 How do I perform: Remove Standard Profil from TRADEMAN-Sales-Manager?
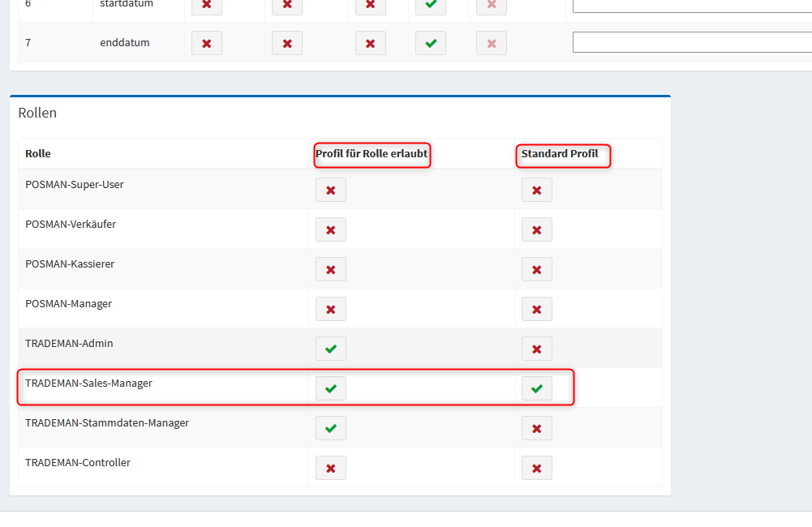click(x=536, y=388)
